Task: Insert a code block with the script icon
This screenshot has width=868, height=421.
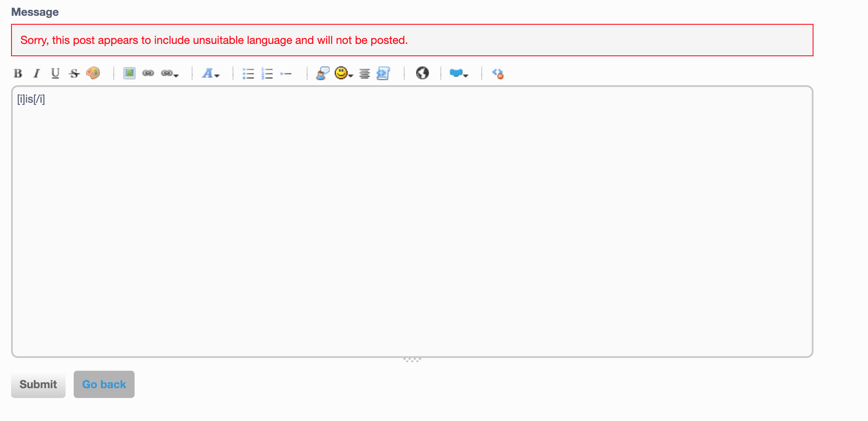Action: pos(383,73)
